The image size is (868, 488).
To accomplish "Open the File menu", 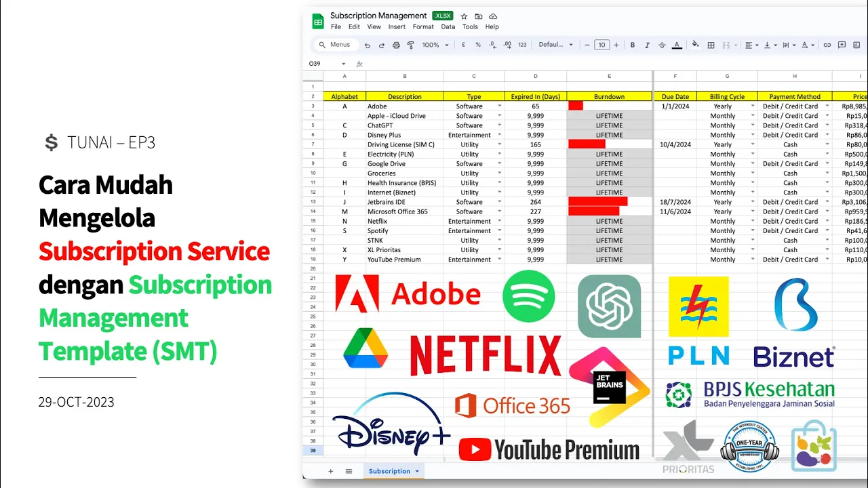I will pyautogui.click(x=336, y=27).
